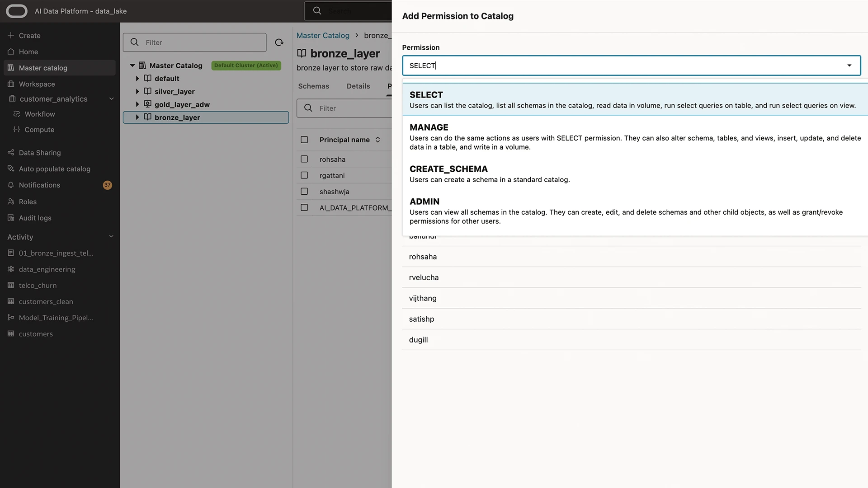Open the Notifications panel showing 37 alerts
This screenshot has height=488, width=868.
[39, 185]
